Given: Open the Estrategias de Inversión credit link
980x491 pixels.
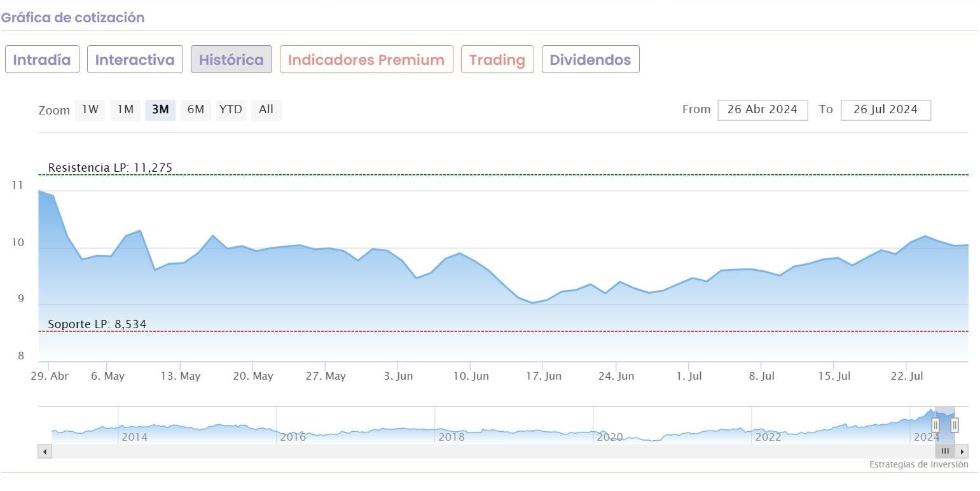Looking at the screenshot, I should point(919,464).
